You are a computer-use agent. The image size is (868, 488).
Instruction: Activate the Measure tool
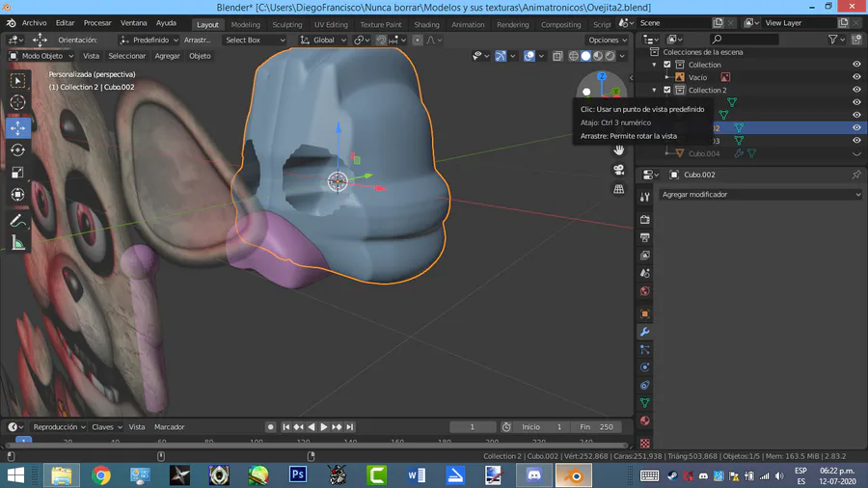coord(17,243)
